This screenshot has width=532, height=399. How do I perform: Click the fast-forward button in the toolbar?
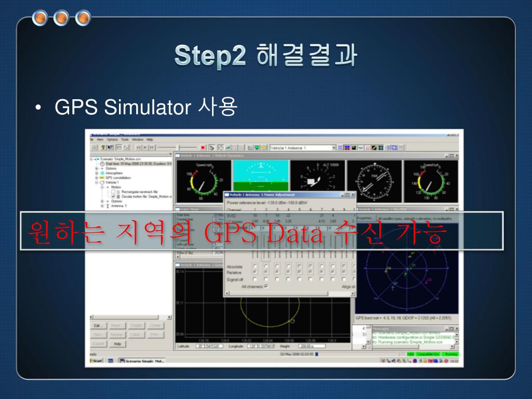(x=152, y=148)
